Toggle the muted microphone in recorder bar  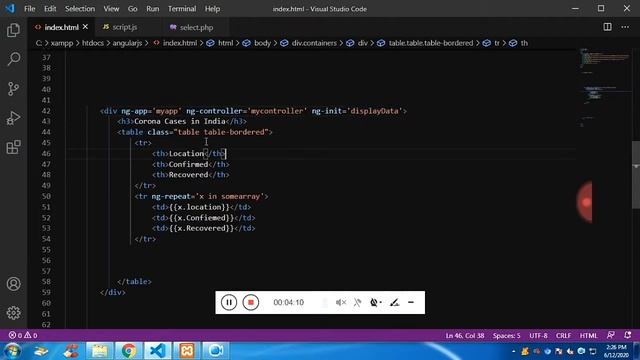[x=357, y=302]
